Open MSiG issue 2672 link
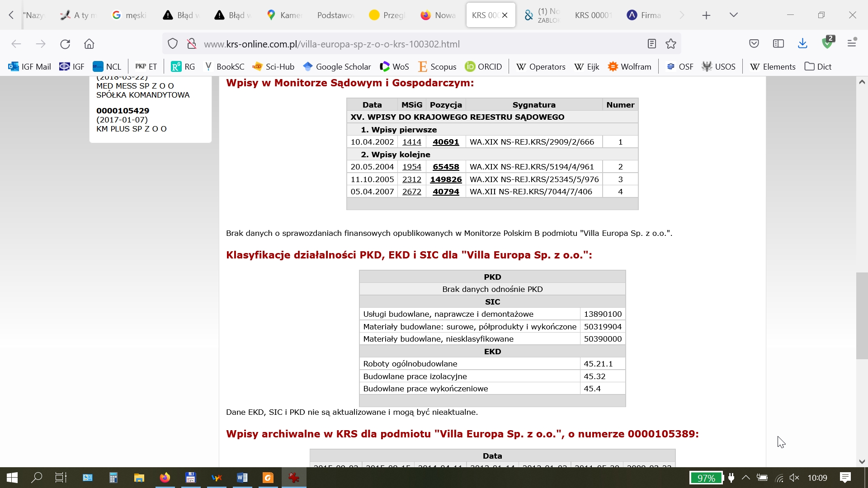The width and height of the screenshot is (868, 488). click(x=411, y=192)
